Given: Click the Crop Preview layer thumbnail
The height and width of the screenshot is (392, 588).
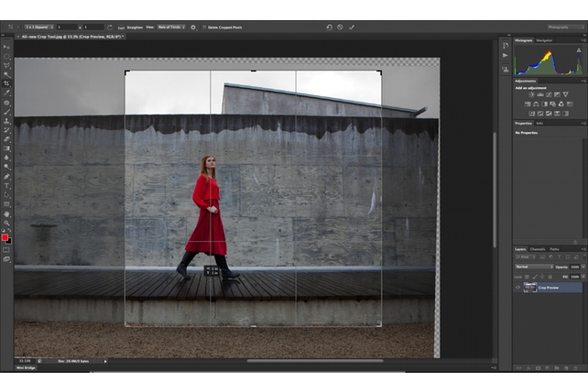Looking at the screenshot, I should pos(530,288).
